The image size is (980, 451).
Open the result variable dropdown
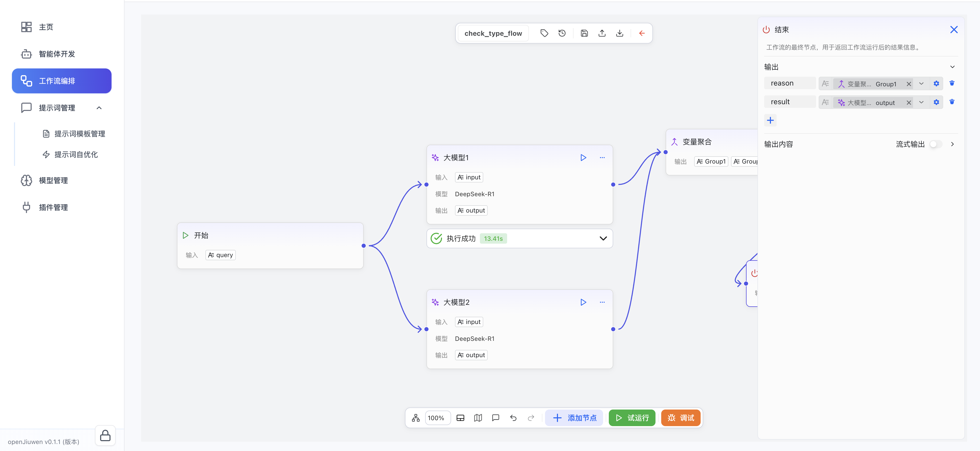921,102
